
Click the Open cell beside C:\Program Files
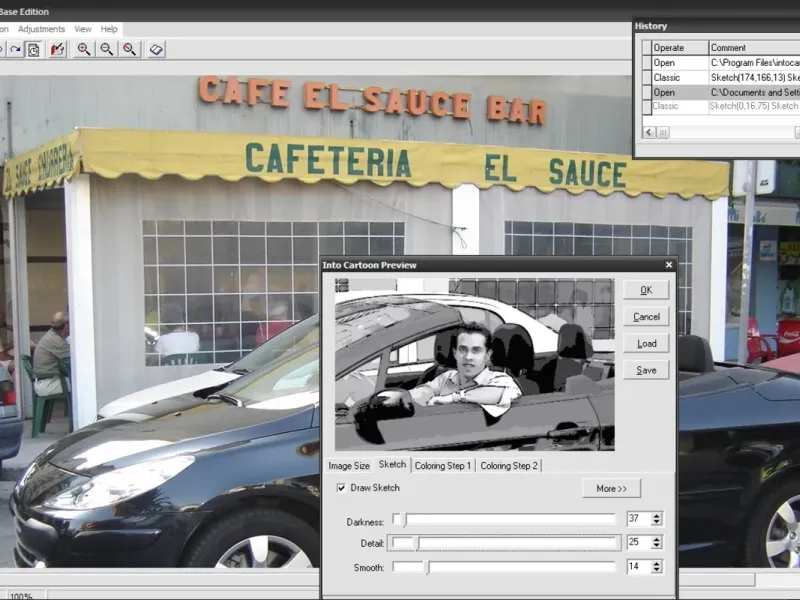(680, 63)
